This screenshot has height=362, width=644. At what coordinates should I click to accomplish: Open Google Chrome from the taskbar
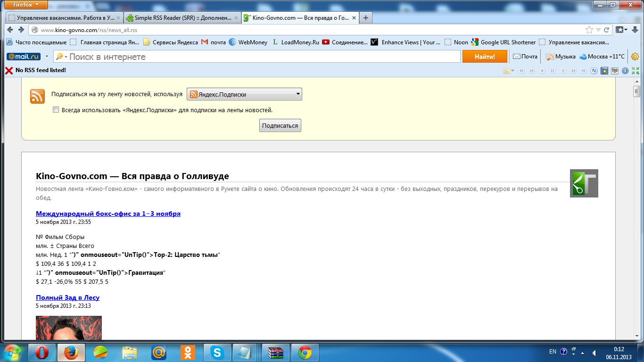[305, 353]
